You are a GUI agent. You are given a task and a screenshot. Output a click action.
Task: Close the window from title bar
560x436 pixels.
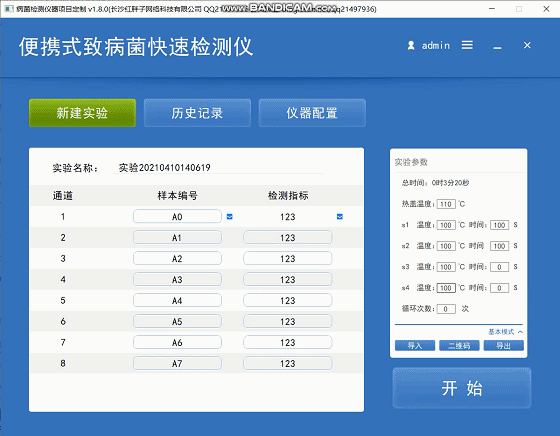point(546,9)
